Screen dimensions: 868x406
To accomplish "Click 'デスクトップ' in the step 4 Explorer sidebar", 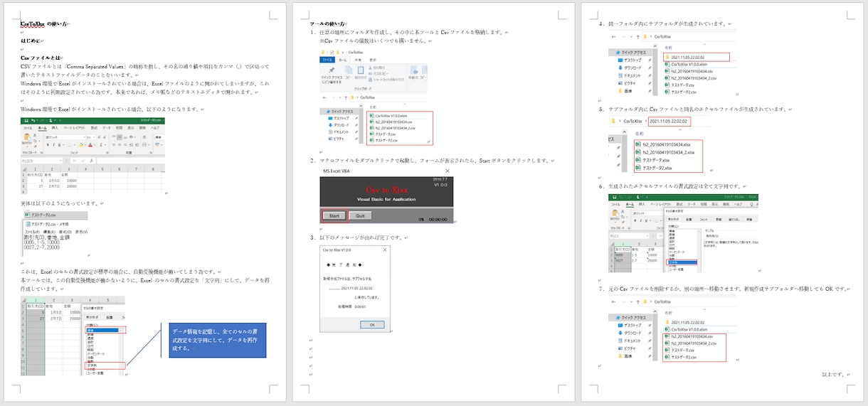I will tap(630, 60).
